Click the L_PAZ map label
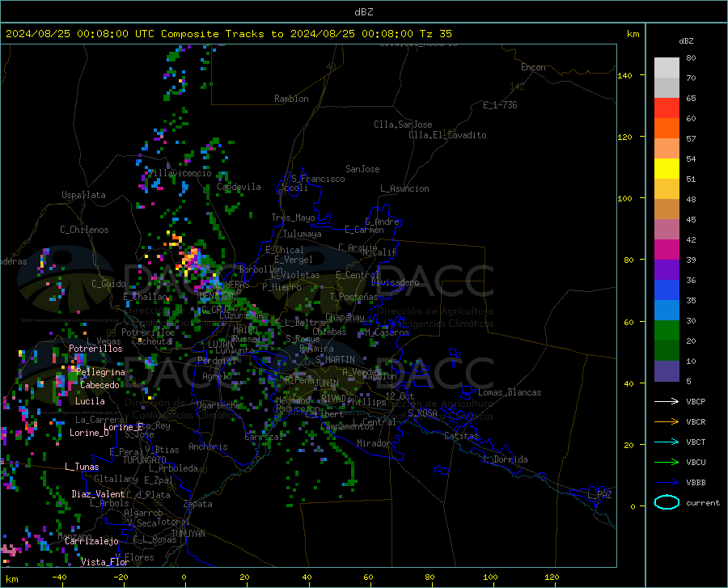 599,495
